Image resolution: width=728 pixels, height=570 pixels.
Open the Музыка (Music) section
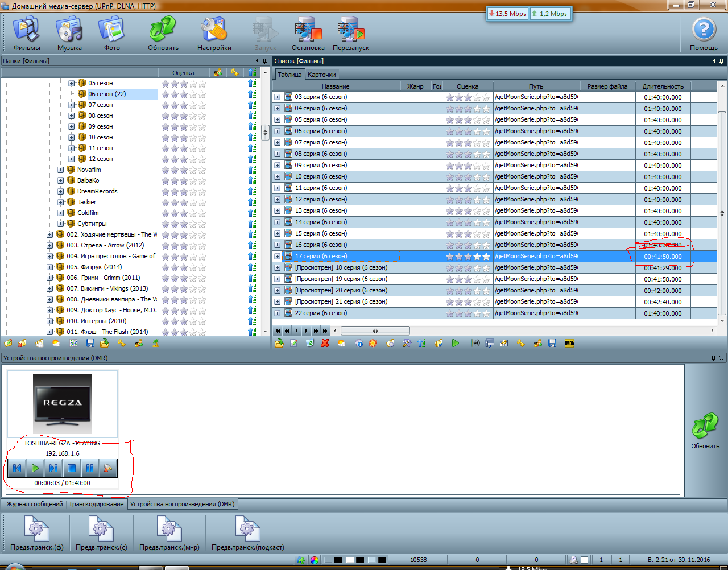click(69, 34)
